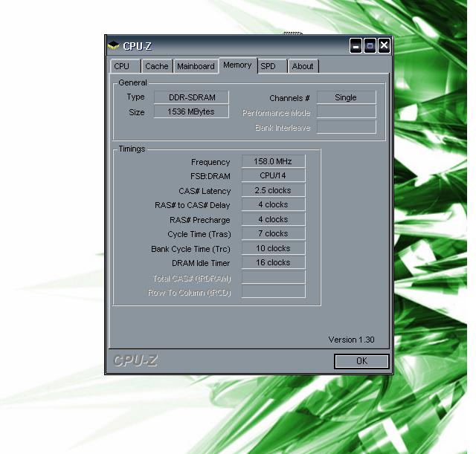476x454 pixels.
Task: Select the 16 clocks DRAM Idle Timer value
Action: tap(274, 262)
